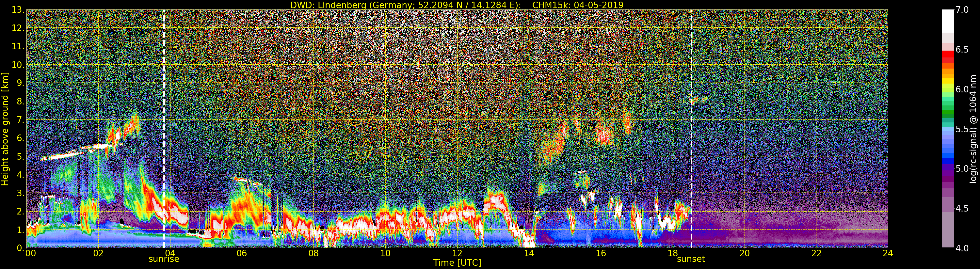Click the 'CHM15k: 04-05-2019' title text

[578, 5]
